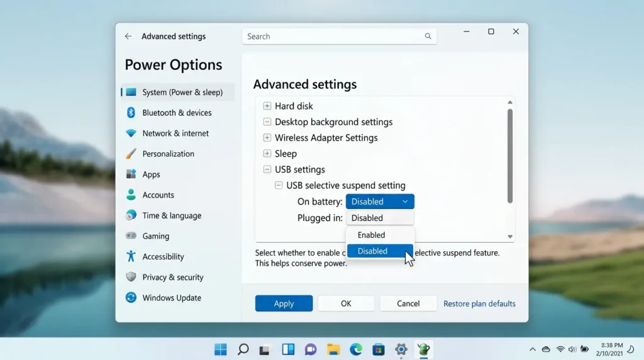Show hidden tray icons chevron

click(x=533, y=349)
